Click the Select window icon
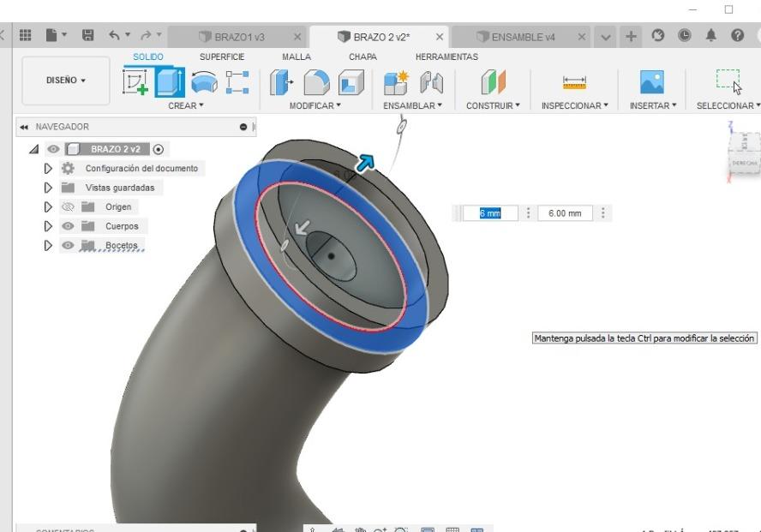The height and width of the screenshot is (532, 761). [x=728, y=81]
